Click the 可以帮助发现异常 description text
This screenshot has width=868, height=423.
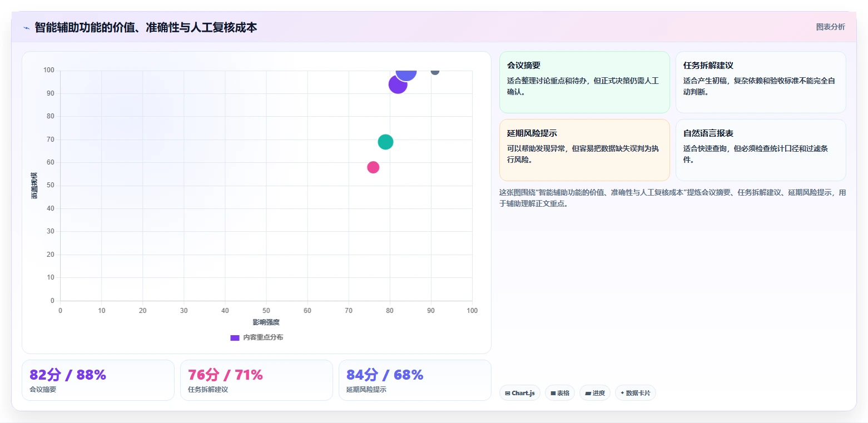click(x=583, y=154)
